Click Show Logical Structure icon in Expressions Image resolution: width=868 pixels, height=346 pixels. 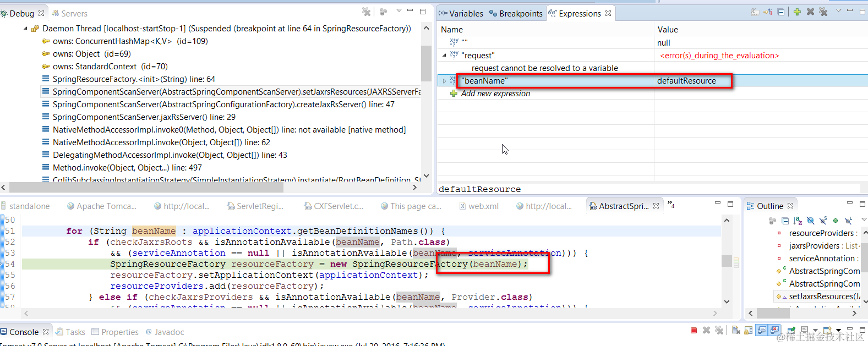(x=768, y=12)
